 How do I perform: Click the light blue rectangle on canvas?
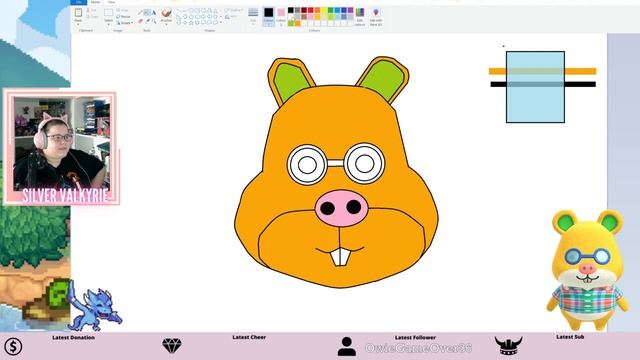tap(536, 87)
